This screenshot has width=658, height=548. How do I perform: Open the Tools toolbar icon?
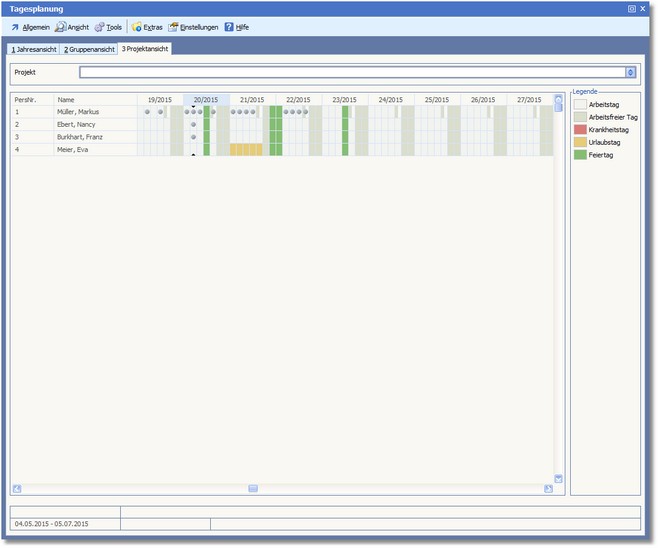coord(100,27)
